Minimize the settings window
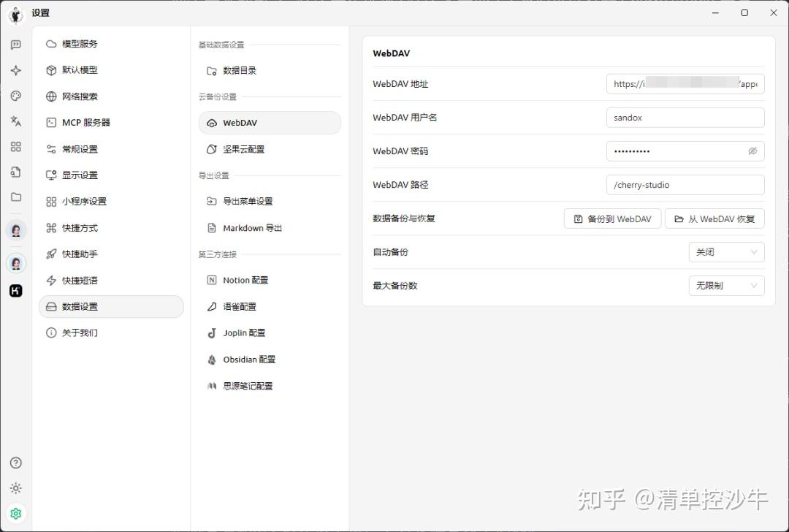Screen dimensions: 789x532 (x=715, y=13)
